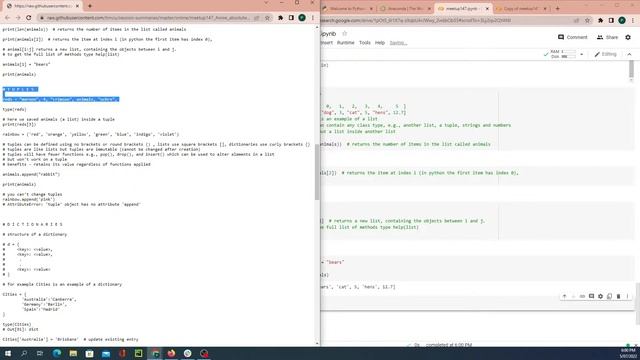Viewport: 640px width, 360px height.
Task: Click type(reds) line in left page
Action: [14, 109]
